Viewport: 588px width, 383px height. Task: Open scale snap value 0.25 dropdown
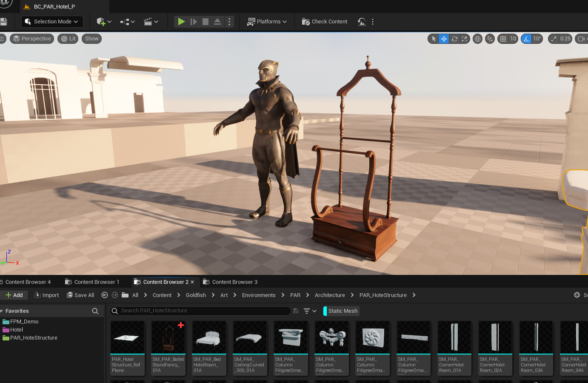click(x=565, y=39)
